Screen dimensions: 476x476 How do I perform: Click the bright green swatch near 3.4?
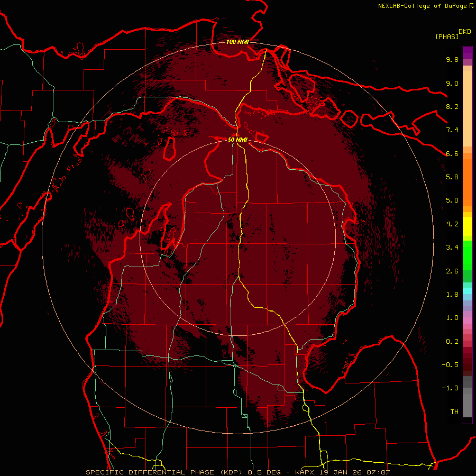467,255
